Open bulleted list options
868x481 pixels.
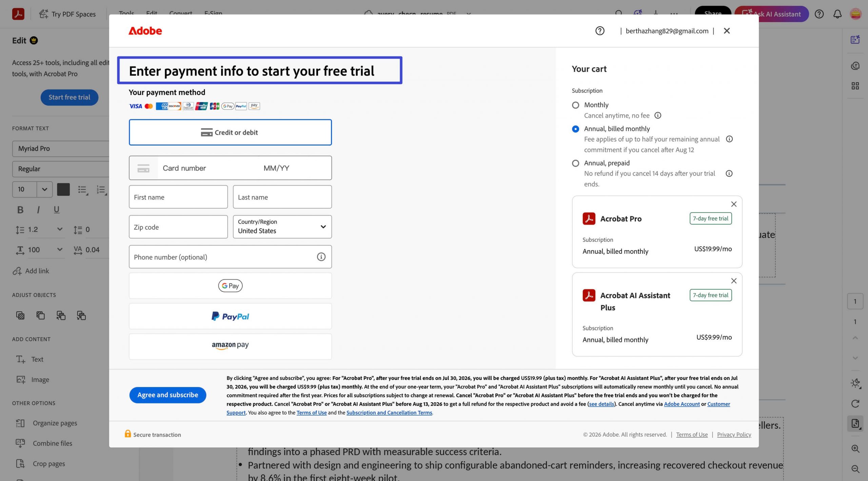pyautogui.click(x=83, y=190)
